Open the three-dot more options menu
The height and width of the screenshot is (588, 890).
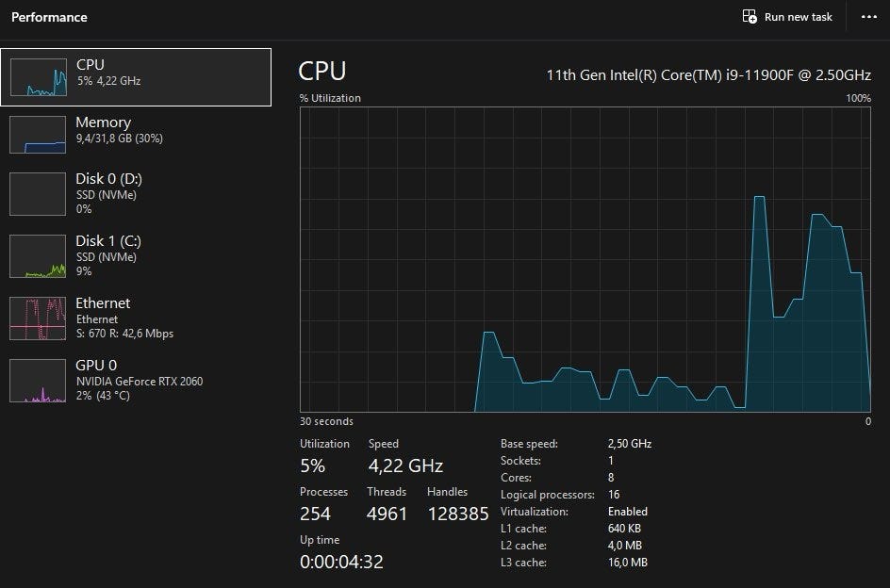868,17
